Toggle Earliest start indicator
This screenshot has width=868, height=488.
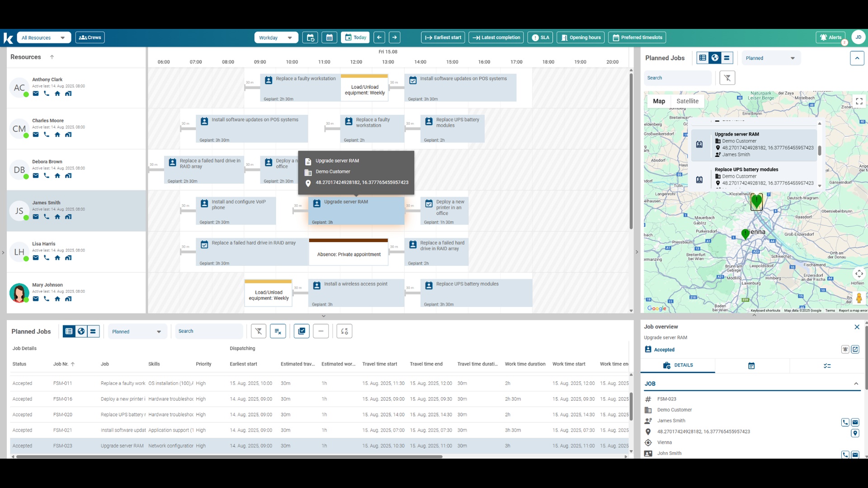coord(443,38)
